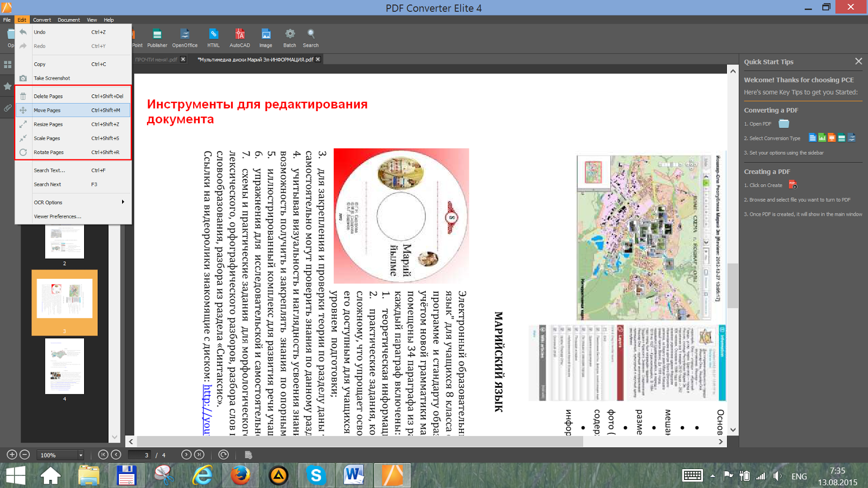Click the Word conversion icon in tips

pyautogui.click(x=812, y=138)
